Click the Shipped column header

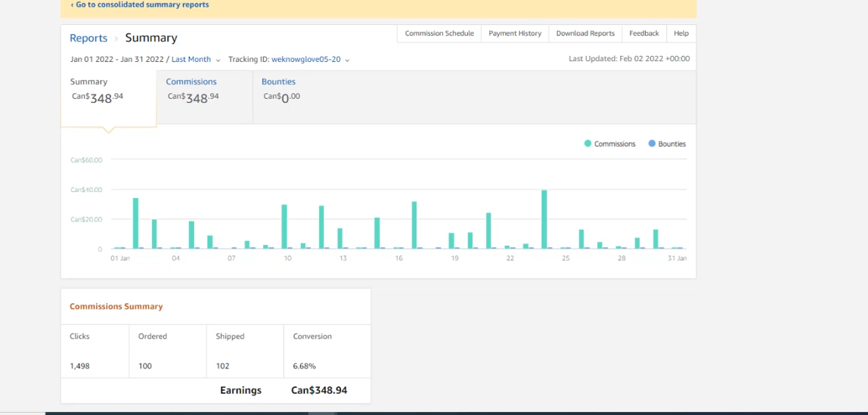(230, 336)
